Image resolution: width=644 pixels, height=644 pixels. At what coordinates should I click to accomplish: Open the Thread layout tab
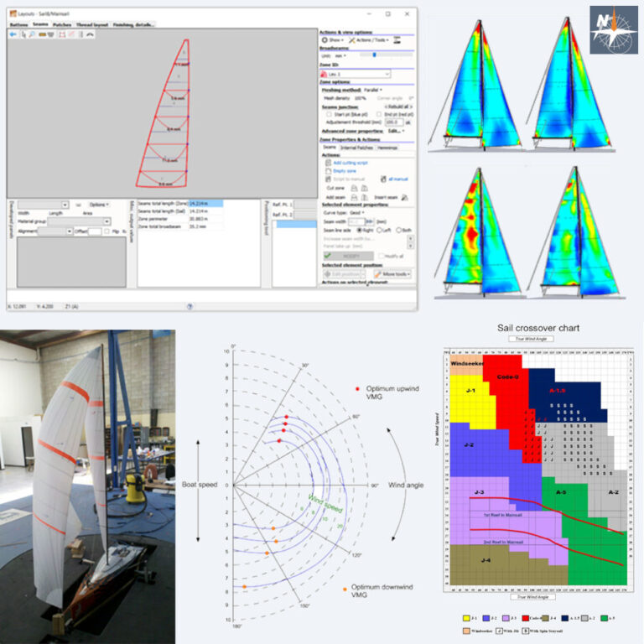[x=91, y=24]
